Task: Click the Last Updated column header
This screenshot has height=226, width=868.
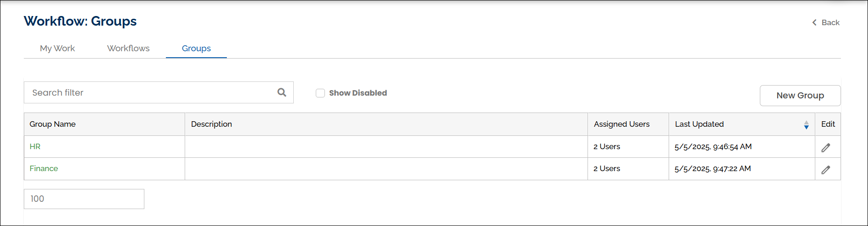Action: point(699,124)
